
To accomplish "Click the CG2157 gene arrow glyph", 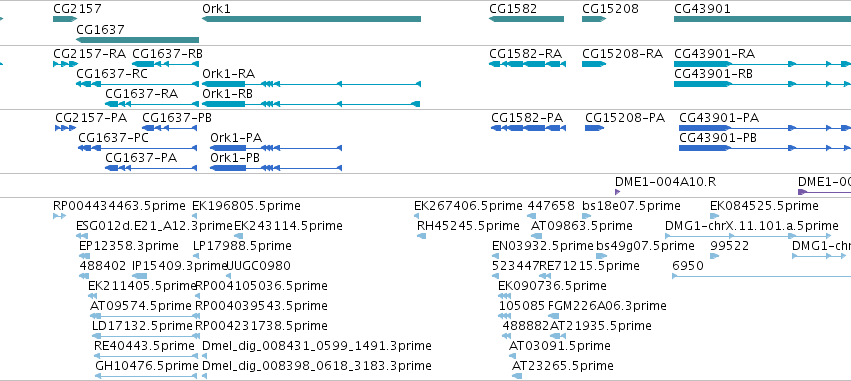I will 65,19.
